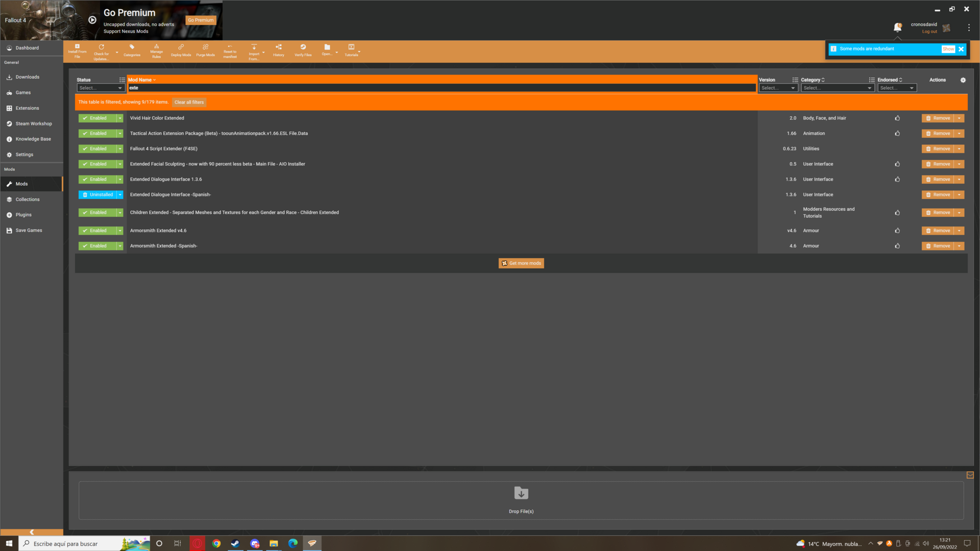The height and width of the screenshot is (551, 980).
Task: Toggle Enabled status for Children Extended
Action: [x=97, y=212]
